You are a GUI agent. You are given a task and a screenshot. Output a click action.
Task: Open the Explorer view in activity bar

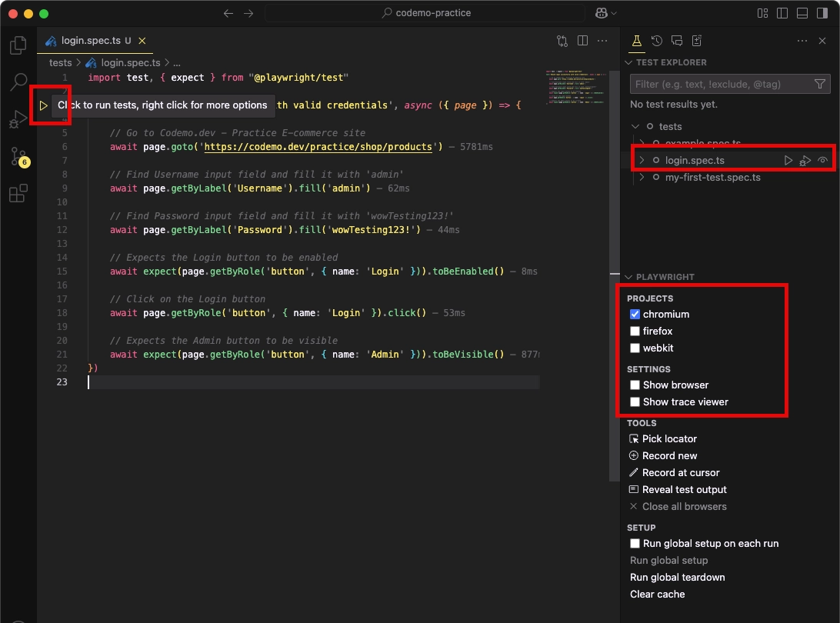click(18, 45)
